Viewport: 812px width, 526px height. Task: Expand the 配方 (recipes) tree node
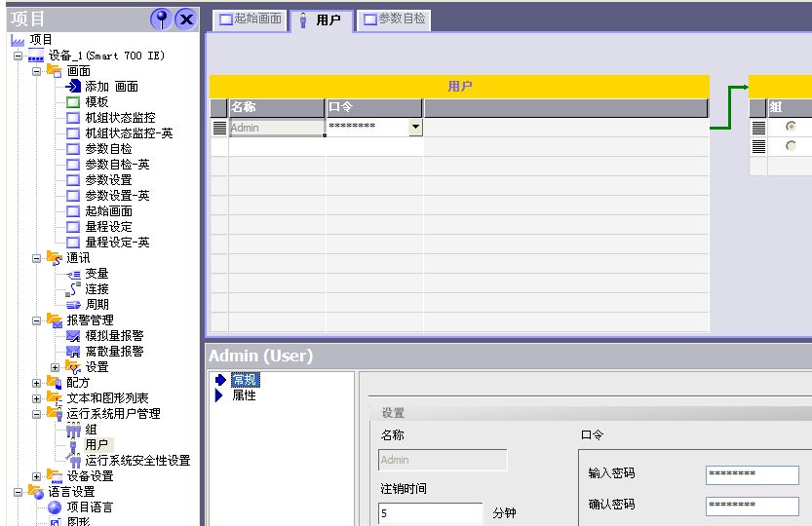click(37, 383)
